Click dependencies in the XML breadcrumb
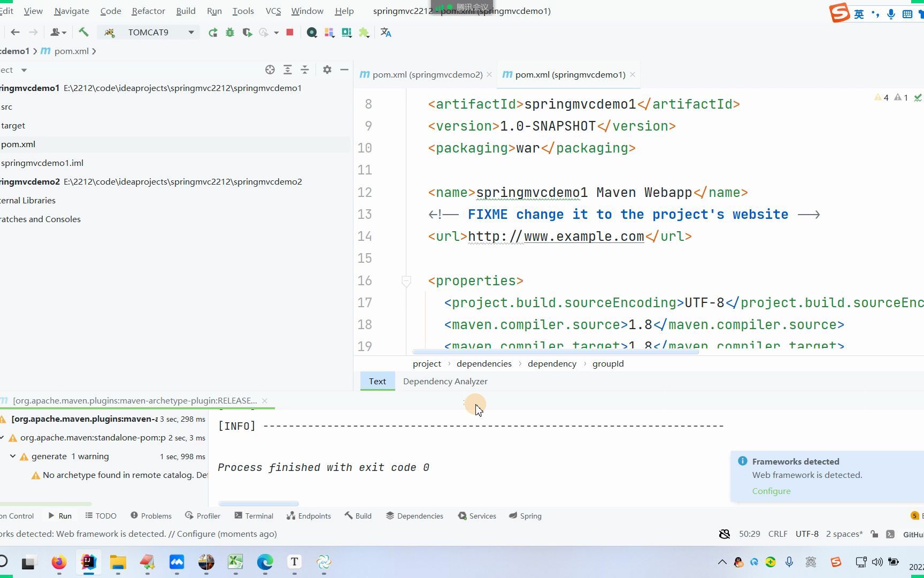 [x=484, y=363]
